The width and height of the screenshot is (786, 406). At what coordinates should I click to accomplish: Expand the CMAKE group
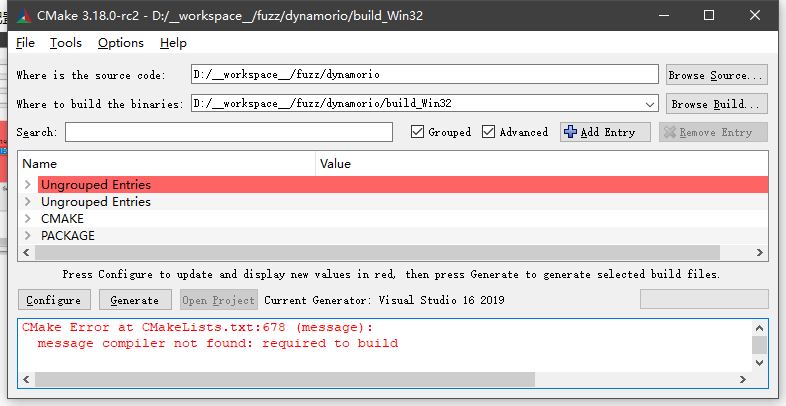(x=28, y=219)
